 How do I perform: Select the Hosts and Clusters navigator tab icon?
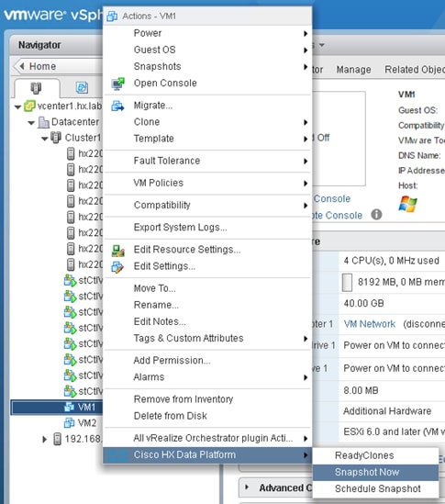coord(36,88)
